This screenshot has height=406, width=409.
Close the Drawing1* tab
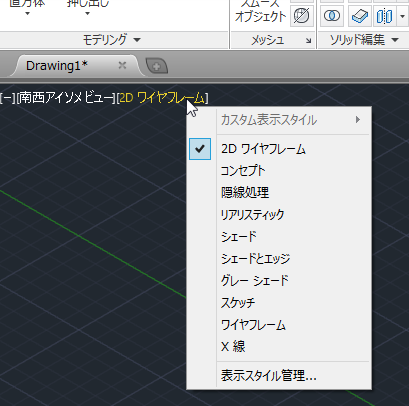[122, 65]
